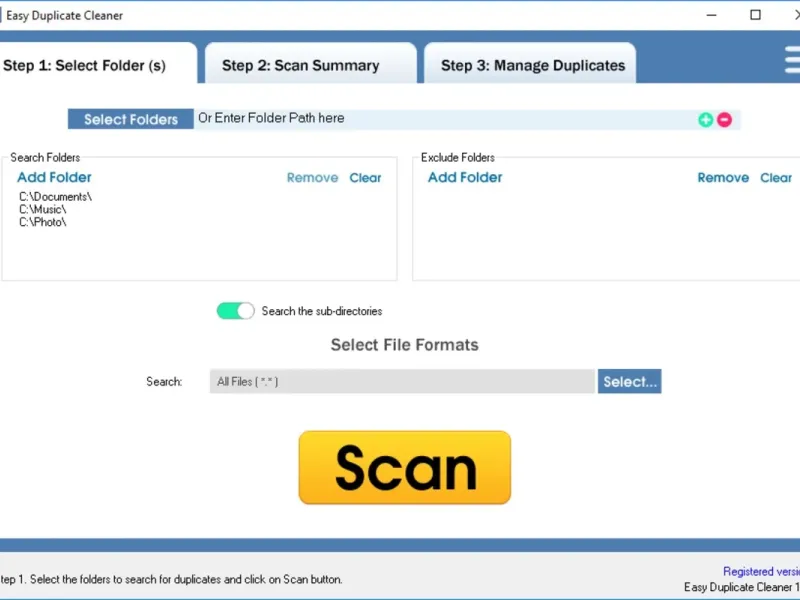The height and width of the screenshot is (600, 800).
Task: Minimize the Easy Duplicate Cleaner window
Action: 711,15
